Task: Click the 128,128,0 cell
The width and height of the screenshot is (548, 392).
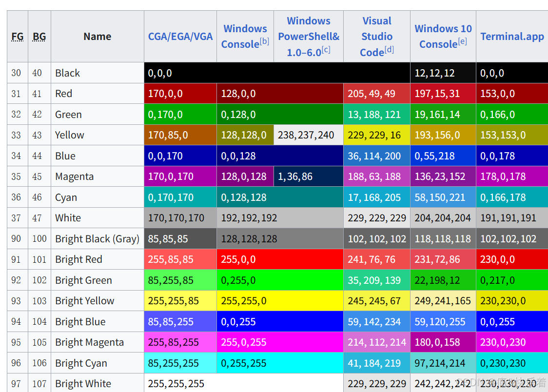Action: point(245,135)
